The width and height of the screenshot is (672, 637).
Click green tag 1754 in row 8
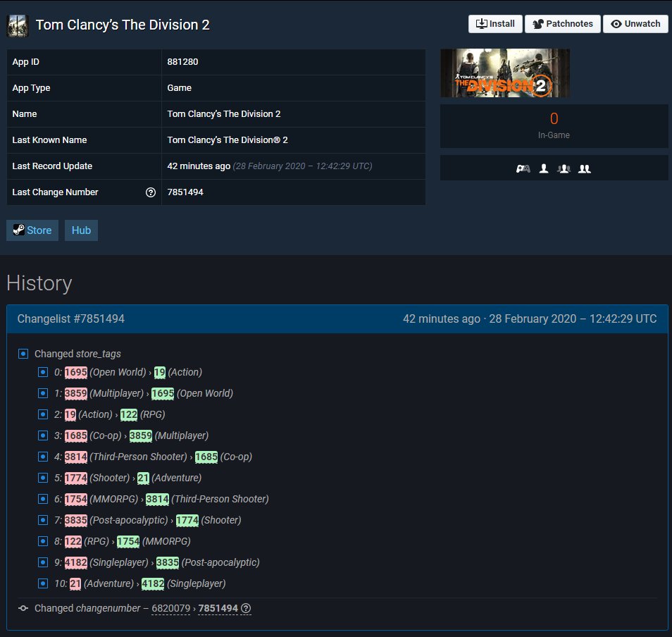click(x=128, y=541)
